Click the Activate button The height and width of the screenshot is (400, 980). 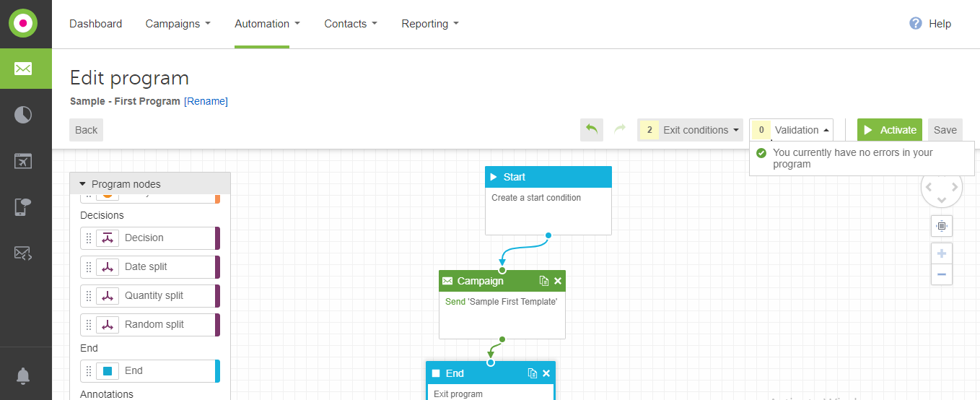tap(890, 130)
